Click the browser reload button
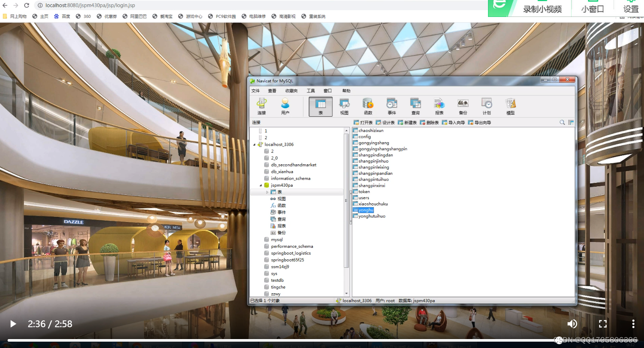644x348 pixels. 26,6
